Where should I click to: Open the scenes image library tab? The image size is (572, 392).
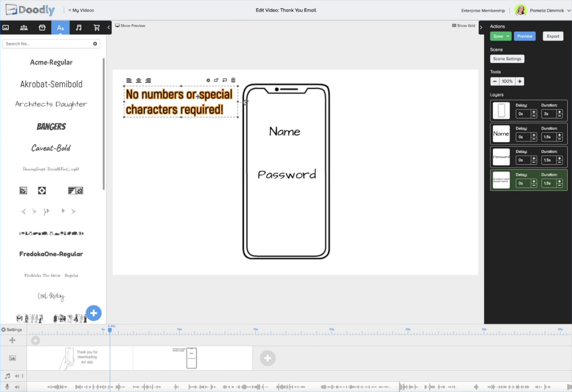(x=6, y=28)
